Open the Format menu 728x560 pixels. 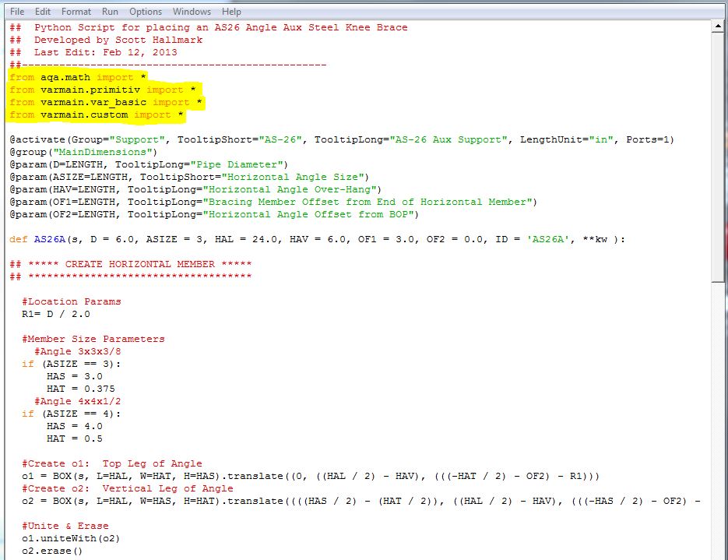pyautogui.click(x=76, y=11)
